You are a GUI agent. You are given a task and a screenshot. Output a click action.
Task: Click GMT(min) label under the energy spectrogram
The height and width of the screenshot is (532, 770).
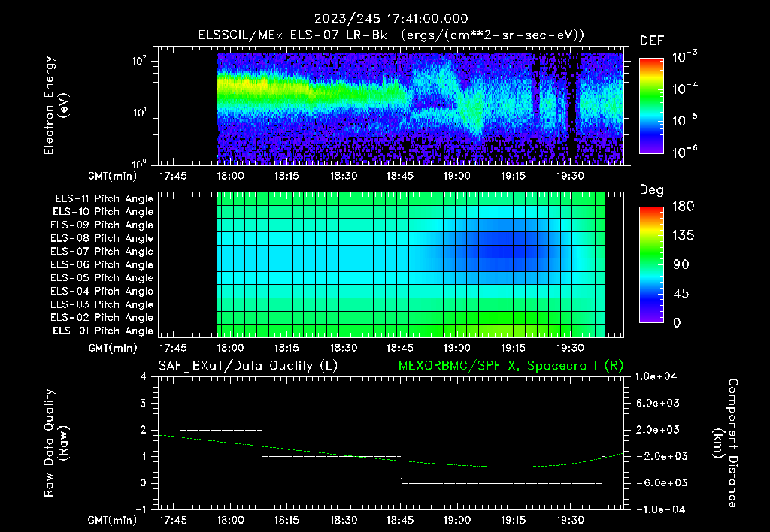pyautogui.click(x=113, y=176)
